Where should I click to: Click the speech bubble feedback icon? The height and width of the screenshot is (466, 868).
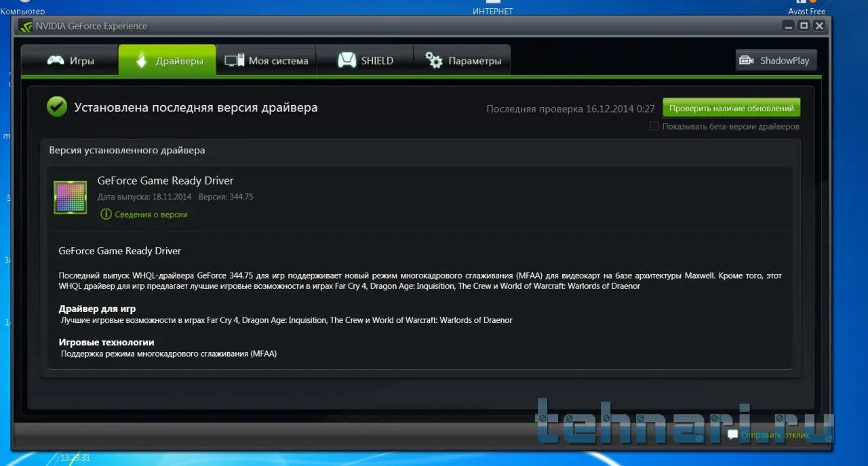pos(732,435)
